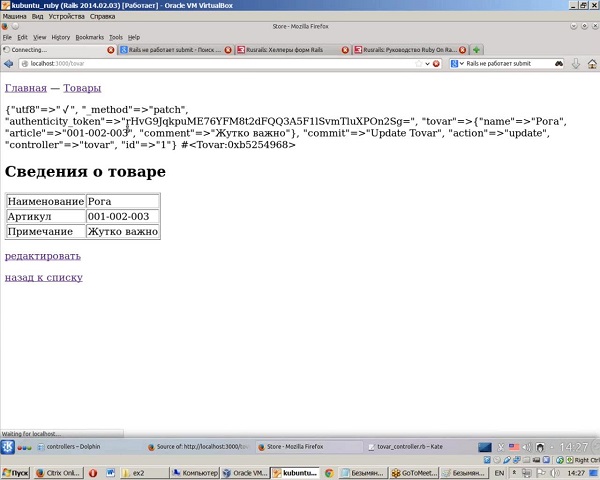Click the 'назад к списку' link

pos(43,277)
